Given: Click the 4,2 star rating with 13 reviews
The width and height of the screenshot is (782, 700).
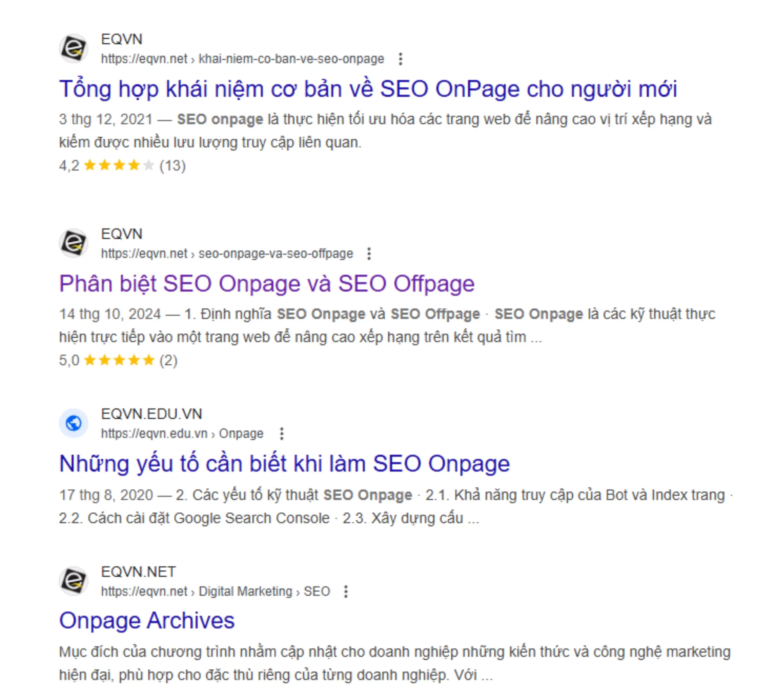Looking at the screenshot, I should point(122,166).
